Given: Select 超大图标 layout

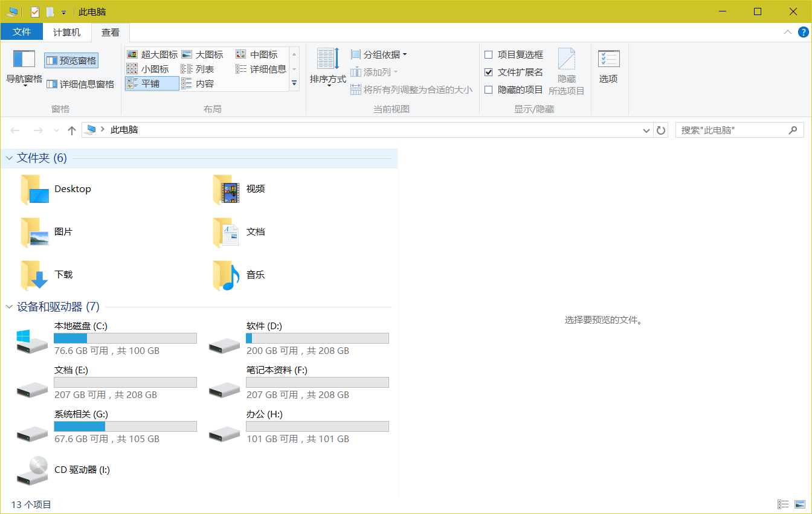Looking at the screenshot, I should click(152, 54).
